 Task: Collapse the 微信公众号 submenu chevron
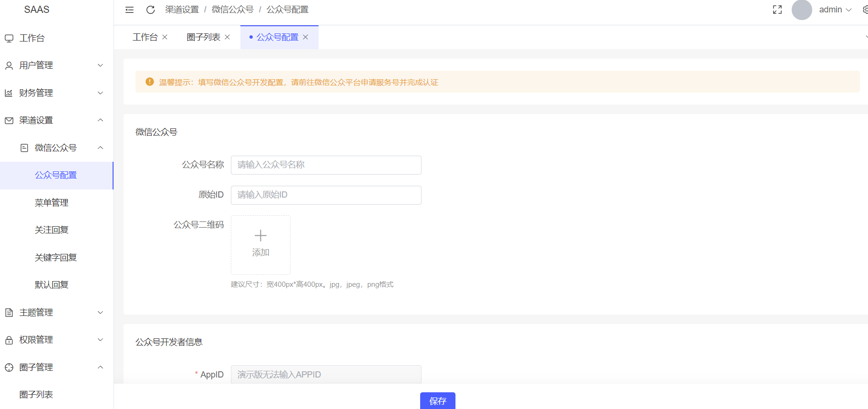pyautogui.click(x=100, y=148)
